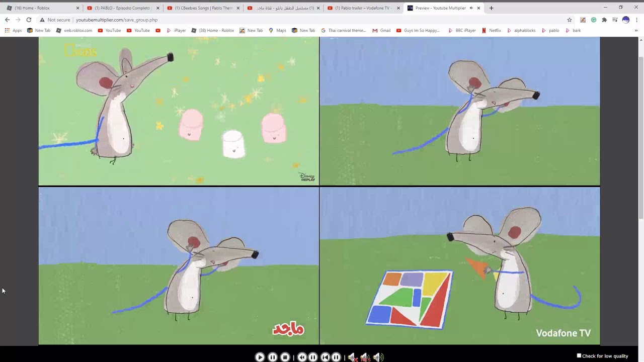
Task: Click the rewind double-arrow playback button
Action: coord(302,357)
